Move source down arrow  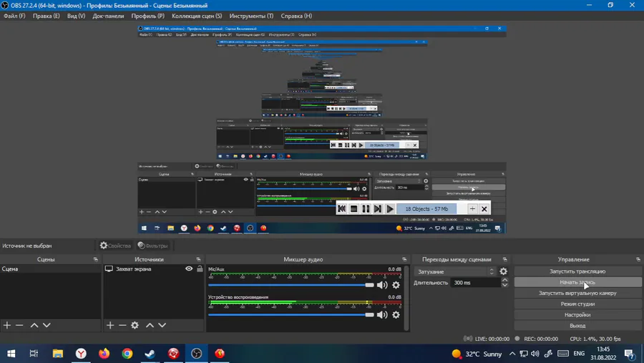point(162,325)
